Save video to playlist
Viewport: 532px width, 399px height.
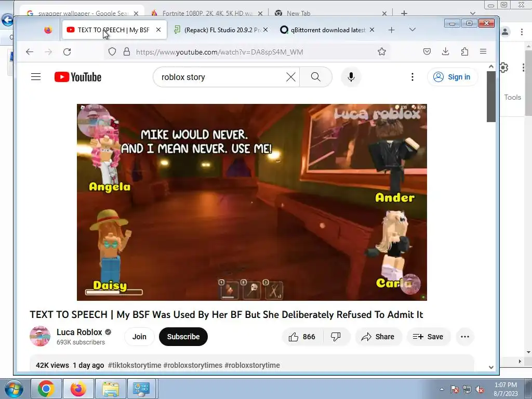coord(429,337)
